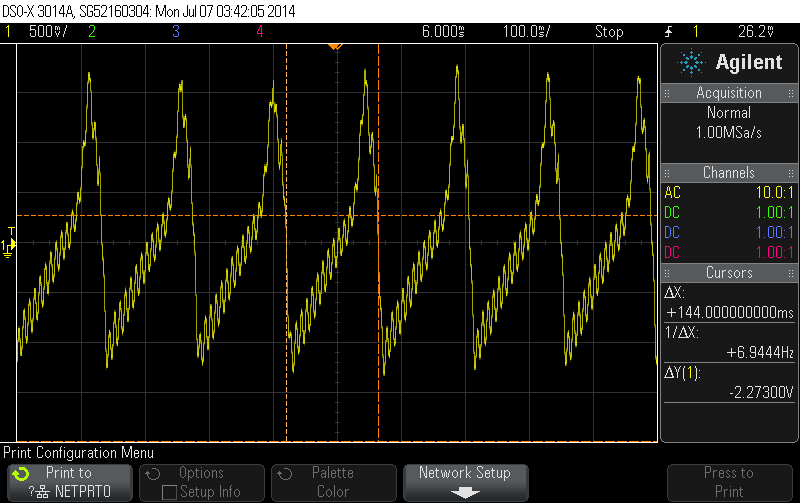This screenshot has width=800, height=503.
Task: Select the Channels panel header
Action: [730, 172]
